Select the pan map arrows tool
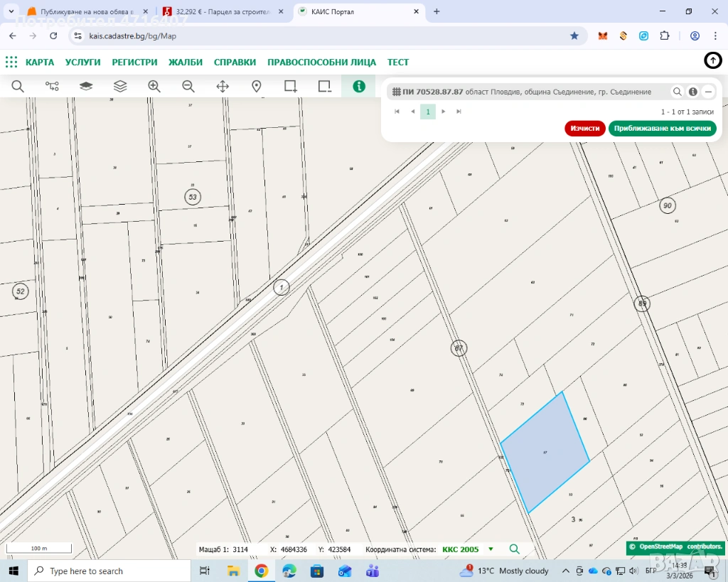Image resolution: width=728 pixels, height=582 pixels. pos(223,86)
